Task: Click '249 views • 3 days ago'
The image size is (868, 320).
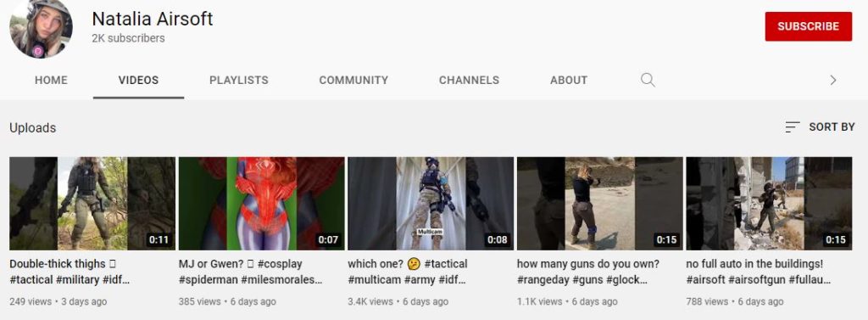Action: coord(58,301)
